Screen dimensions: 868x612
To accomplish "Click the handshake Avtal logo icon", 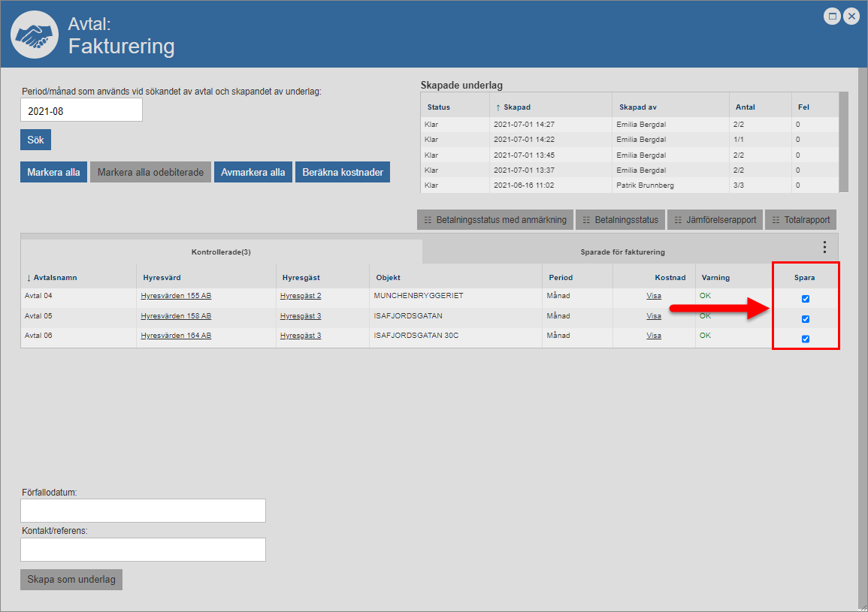I will (34, 35).
